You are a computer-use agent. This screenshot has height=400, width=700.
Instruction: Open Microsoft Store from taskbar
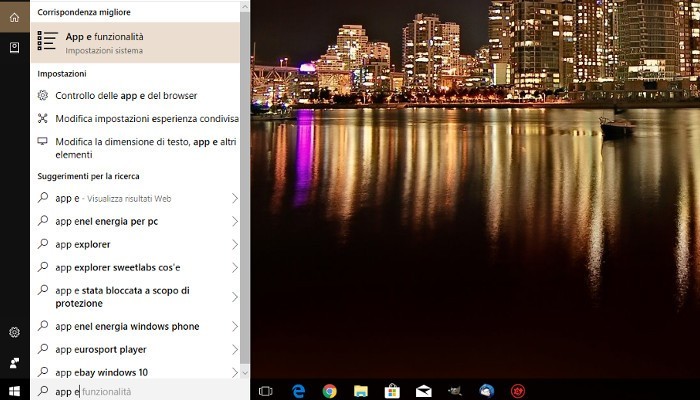(x=392, y=391)
